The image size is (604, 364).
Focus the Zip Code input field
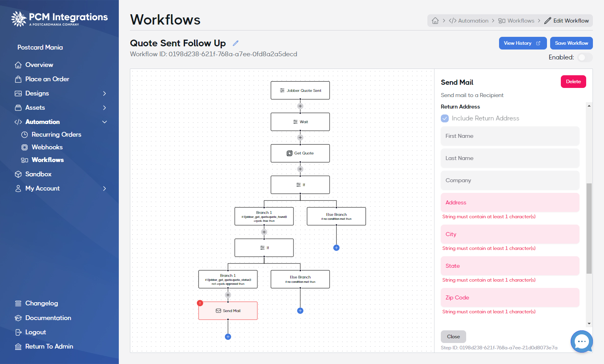(510, 297)
